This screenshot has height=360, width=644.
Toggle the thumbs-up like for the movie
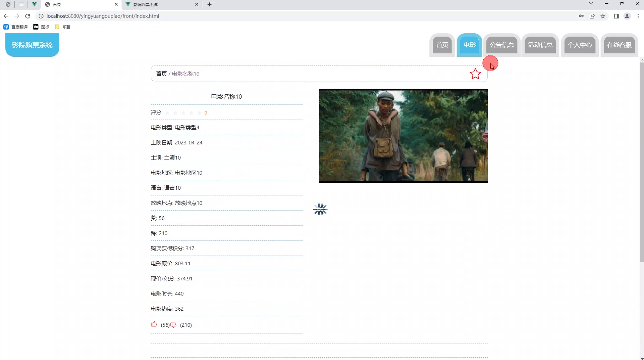154,324
